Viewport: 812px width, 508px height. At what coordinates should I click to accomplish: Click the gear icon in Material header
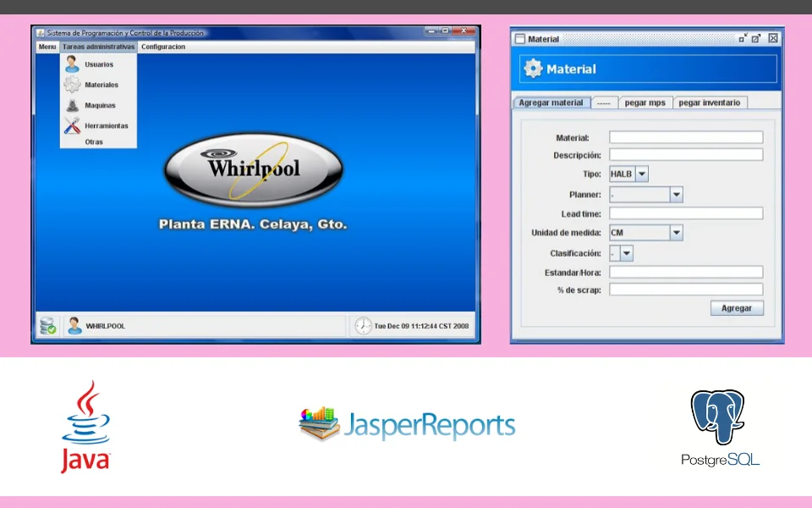533,69
